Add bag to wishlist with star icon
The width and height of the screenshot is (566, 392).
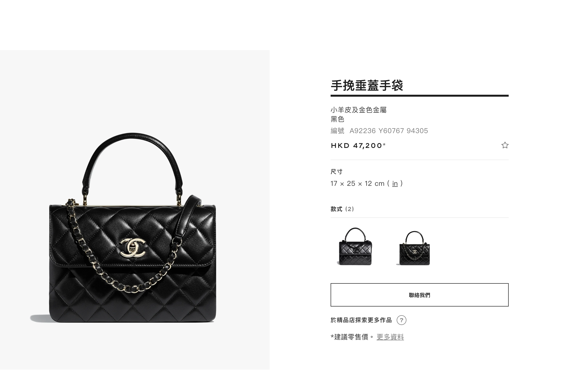coord(505,145)
